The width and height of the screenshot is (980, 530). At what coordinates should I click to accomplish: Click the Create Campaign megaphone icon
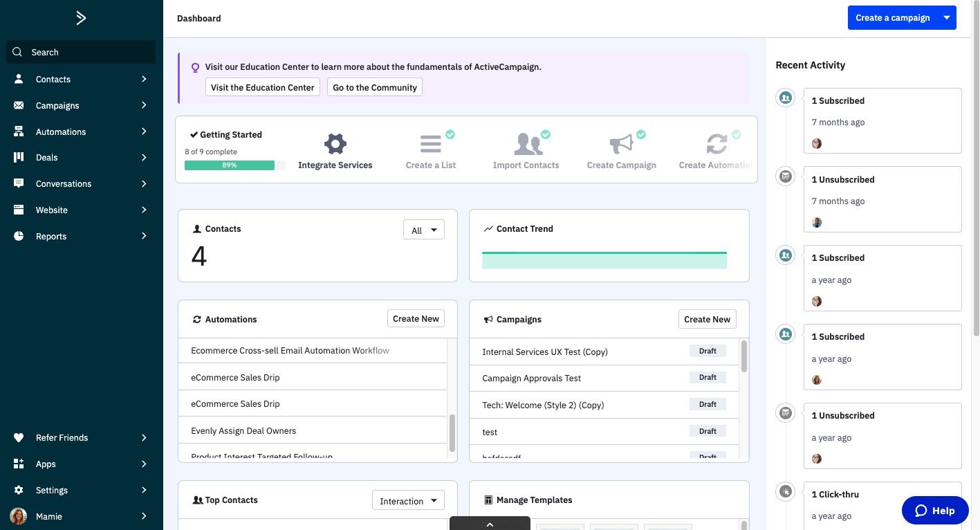pyautogui.click(x=621, y=144)
